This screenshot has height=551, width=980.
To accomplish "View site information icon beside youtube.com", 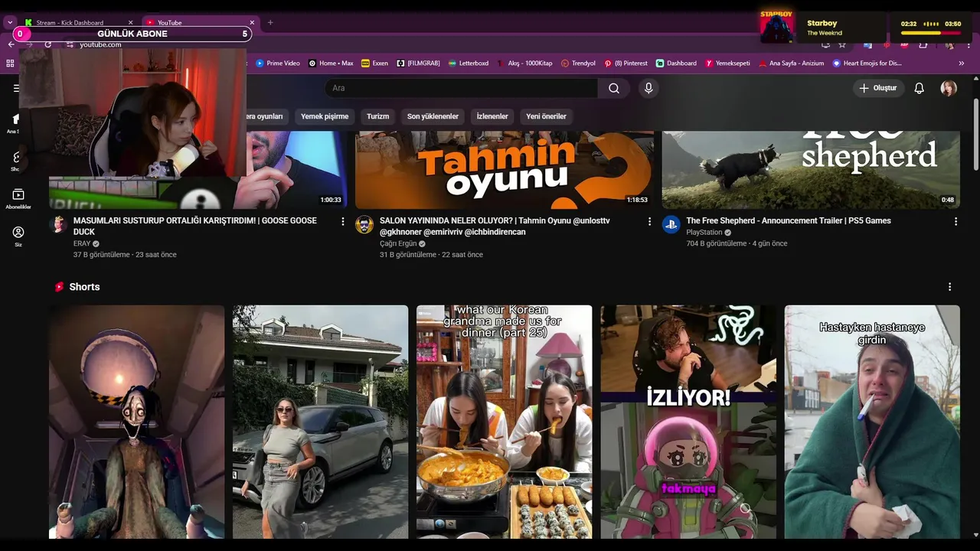I will [70, 44].
